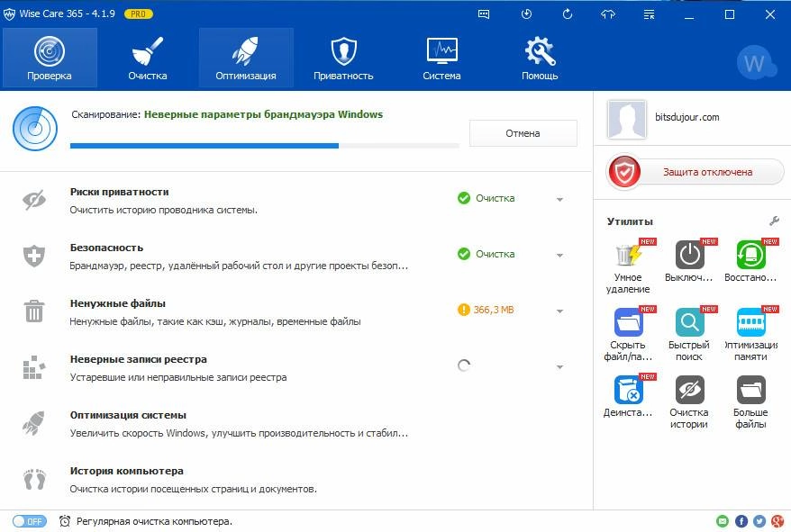Expand the Риски приватности dropdown arrow
The image size is (791, 532).
(559, 199)
